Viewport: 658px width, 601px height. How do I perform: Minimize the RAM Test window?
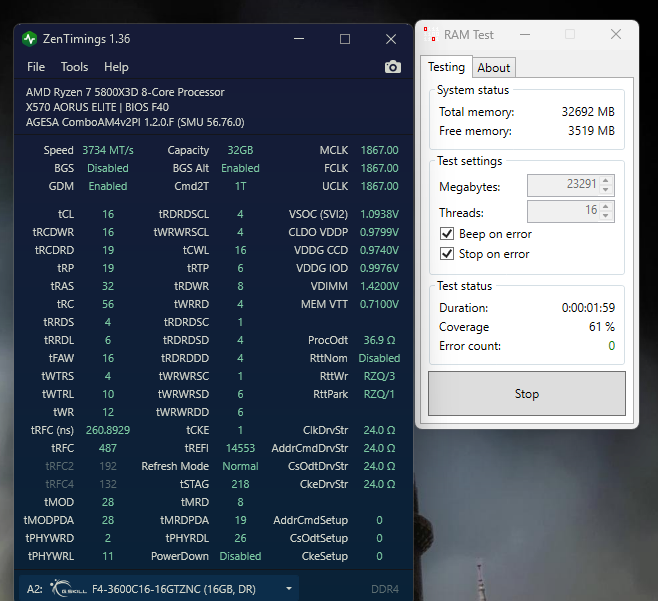coord(525,34)
